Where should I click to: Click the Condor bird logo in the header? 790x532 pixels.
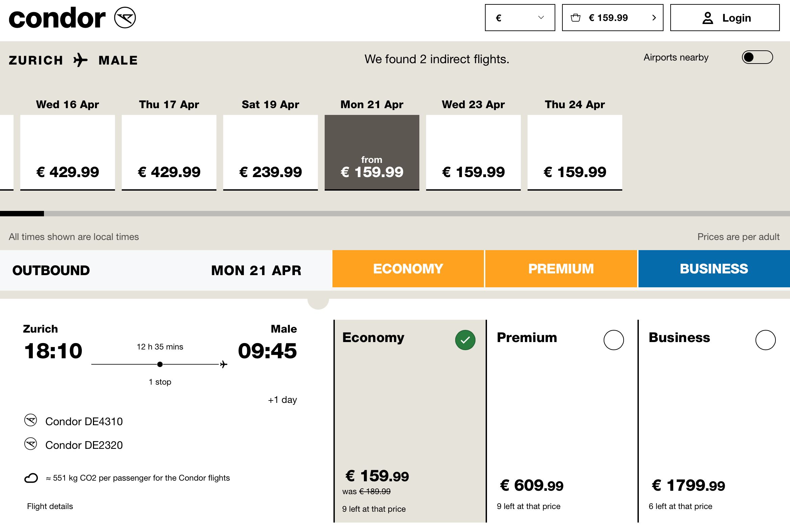click(x=125, y=18)
